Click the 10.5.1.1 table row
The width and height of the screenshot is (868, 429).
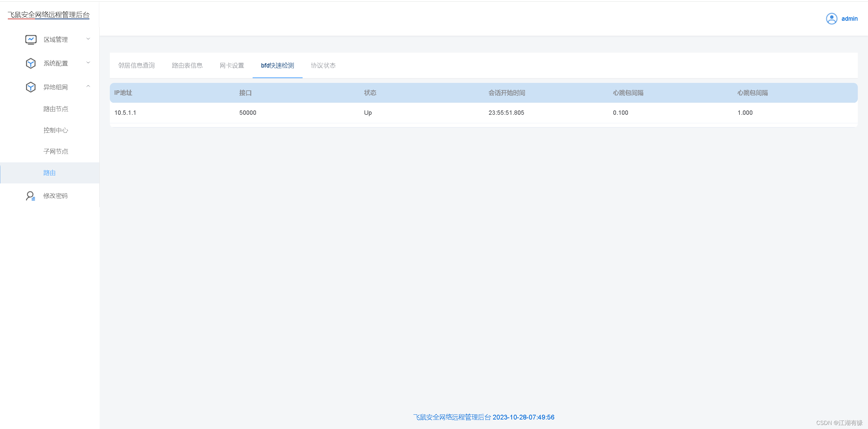483,113
